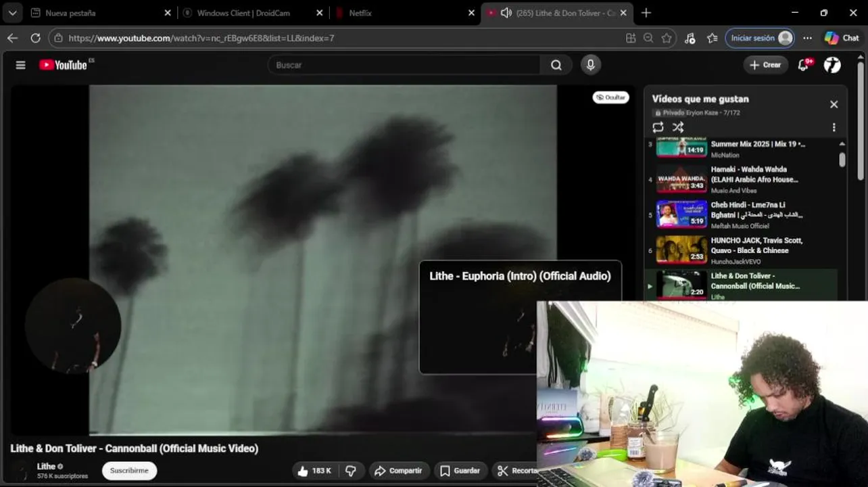Click the zoom magnifier icon in address bar

point(648,38)
